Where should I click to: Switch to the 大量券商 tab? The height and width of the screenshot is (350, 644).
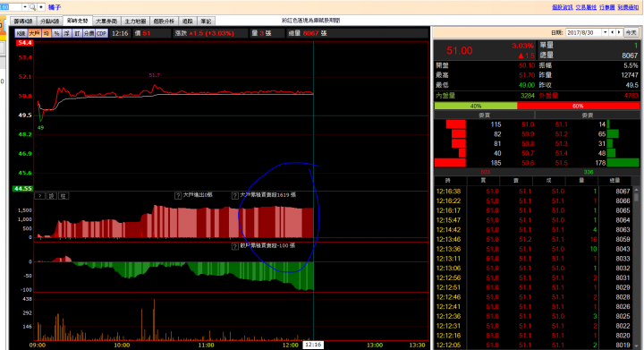coord(106,21)
